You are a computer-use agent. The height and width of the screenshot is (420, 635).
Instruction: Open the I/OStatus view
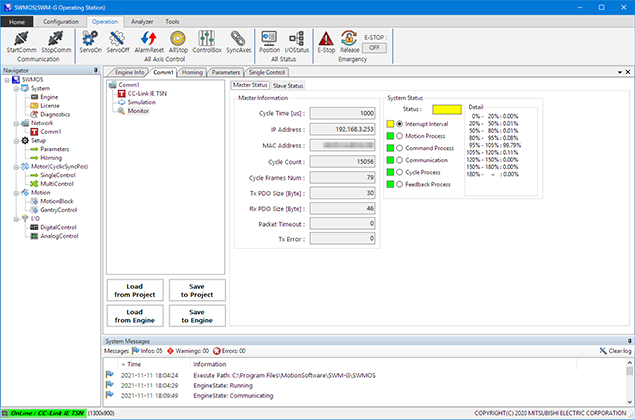(x=296, y=38)
